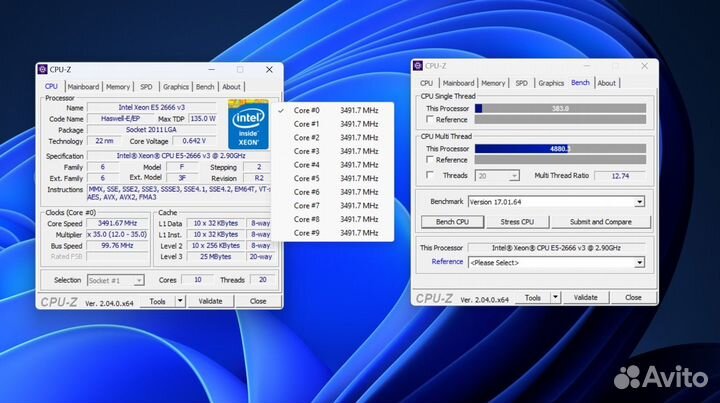Switch to Memory tab in left window
Viewport: 720px width, 403px height.
[118, 87]
